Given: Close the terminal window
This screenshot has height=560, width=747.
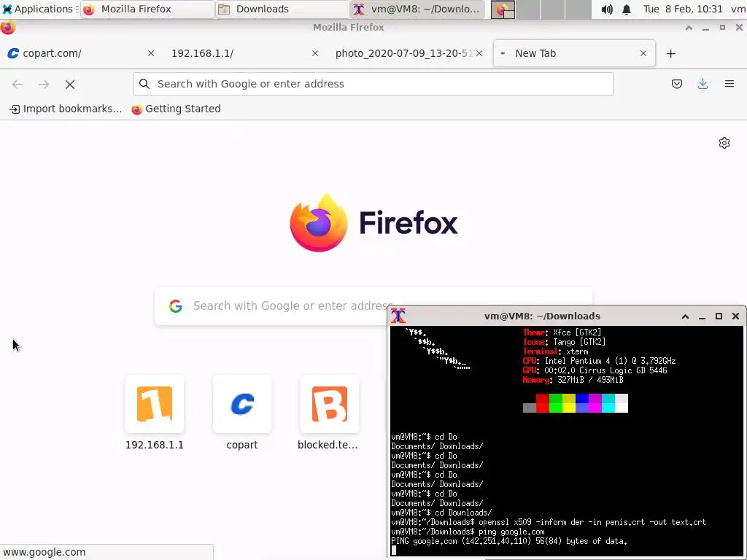Looking at the screenshot, I should tap(735, 316).
